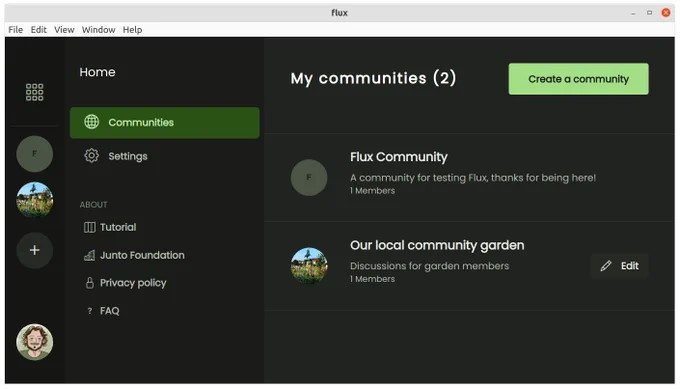Select Communities in the sidebar

pyautogui.click(x=164, y=123)
